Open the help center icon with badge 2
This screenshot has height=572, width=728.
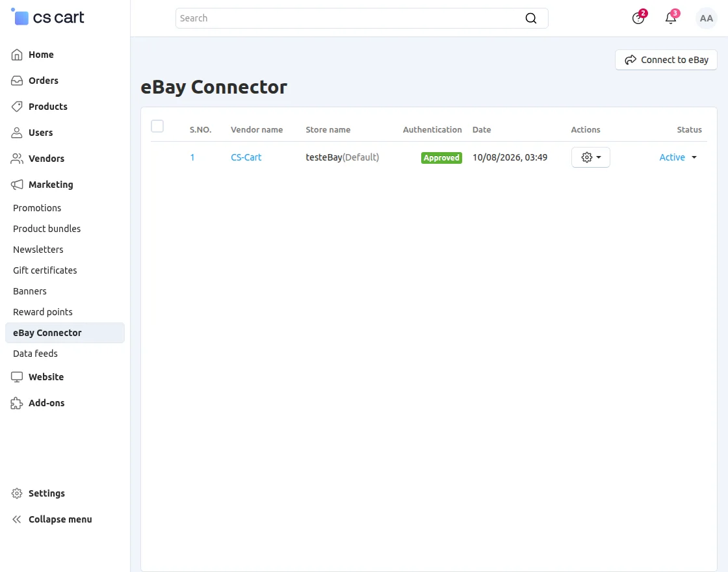[638, 18]
